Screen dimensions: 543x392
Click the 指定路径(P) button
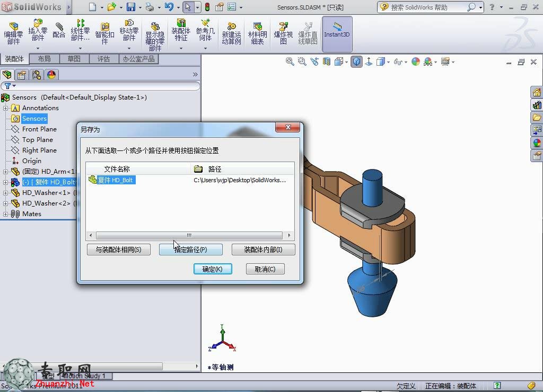[x=191, y=250]
